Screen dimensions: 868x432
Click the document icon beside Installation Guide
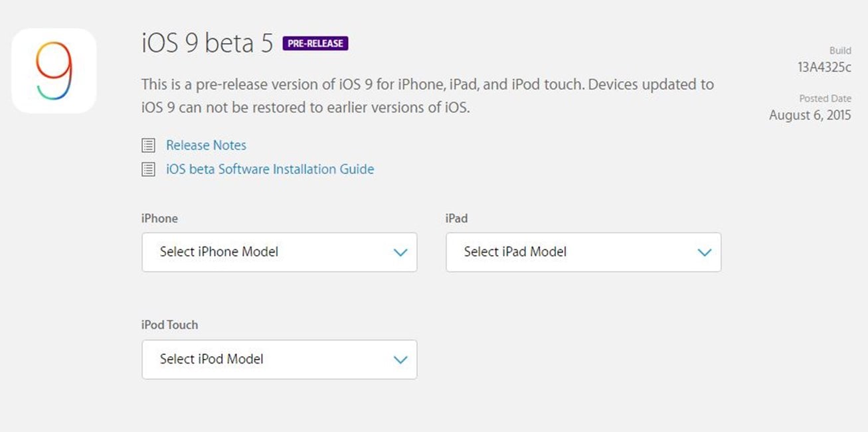click(149, 169)
